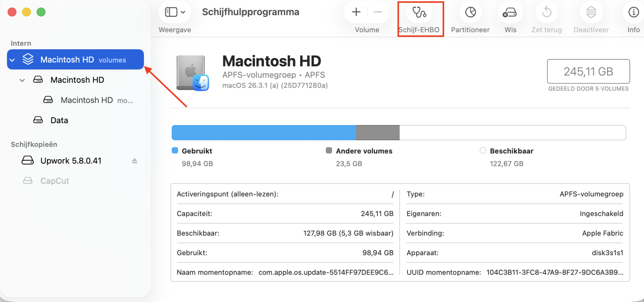Eject the Upwork 5.8.0.41 disk image
This screenshot has width=644, height=302.
pyautogui.click(x=135, y=161)
